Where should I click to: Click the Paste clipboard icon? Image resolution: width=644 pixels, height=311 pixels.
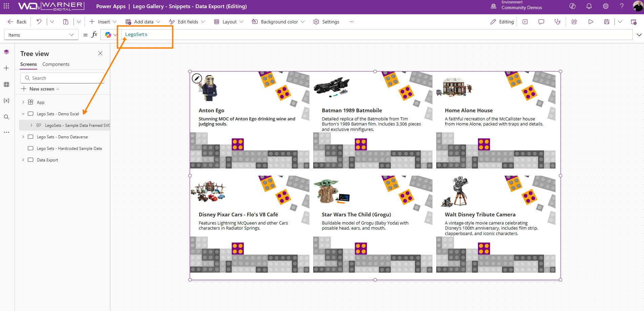[x=66, y=22]
